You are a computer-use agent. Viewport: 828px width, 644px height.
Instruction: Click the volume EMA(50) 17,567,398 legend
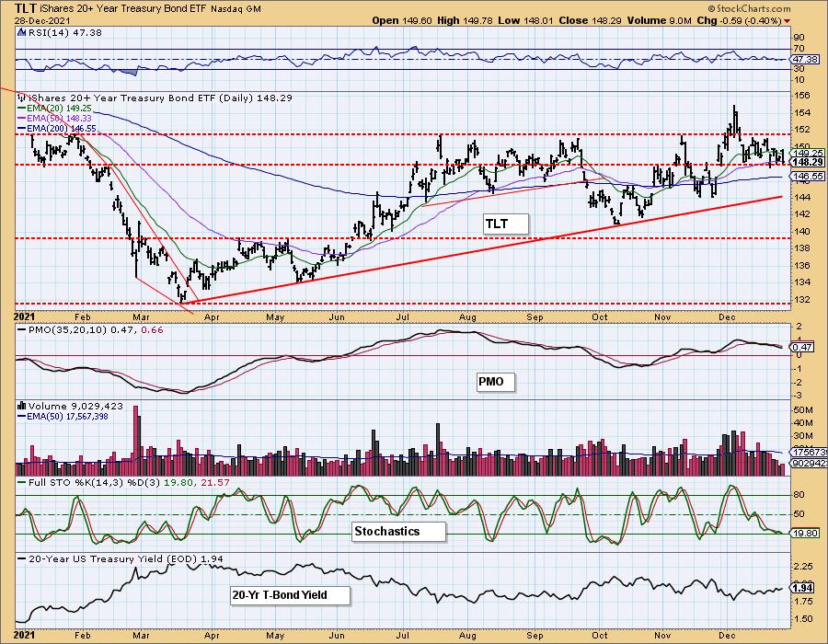63,417
